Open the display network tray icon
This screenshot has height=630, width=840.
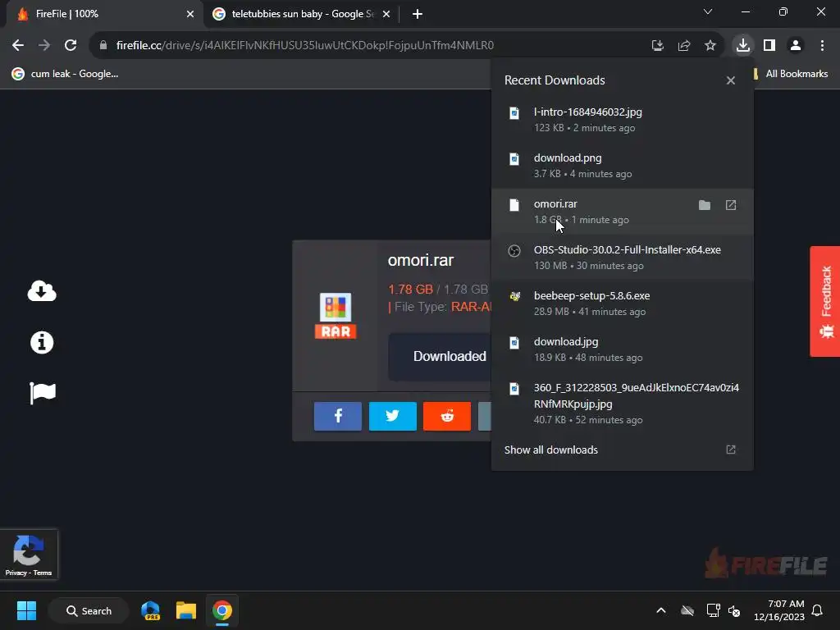(713, 610)
